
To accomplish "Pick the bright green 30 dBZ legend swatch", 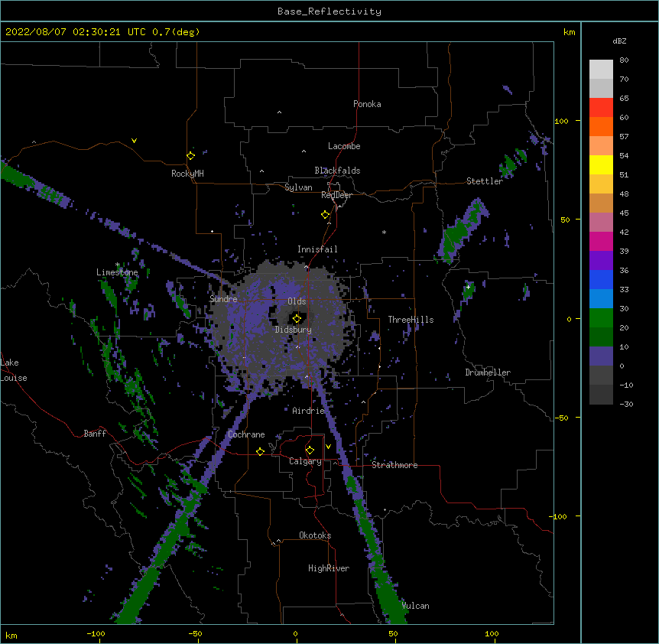I will click(601, 318).
